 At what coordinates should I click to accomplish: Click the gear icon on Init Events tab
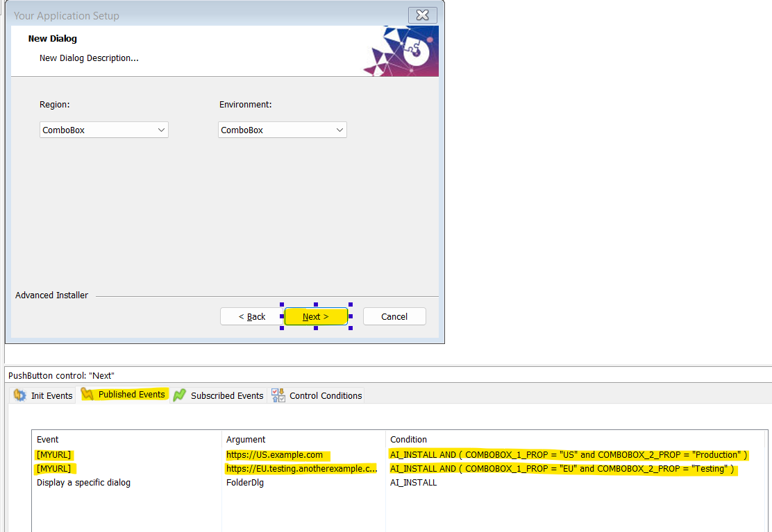(x=19, y=395)
